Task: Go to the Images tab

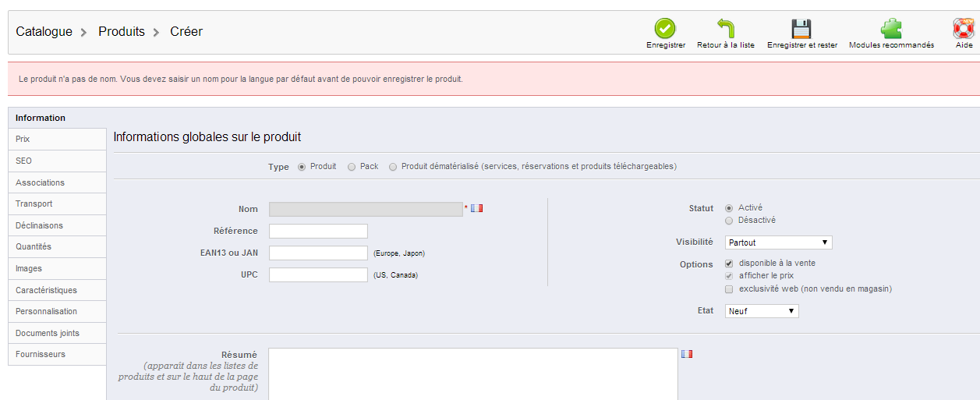Action: click(x=57, y=268)
